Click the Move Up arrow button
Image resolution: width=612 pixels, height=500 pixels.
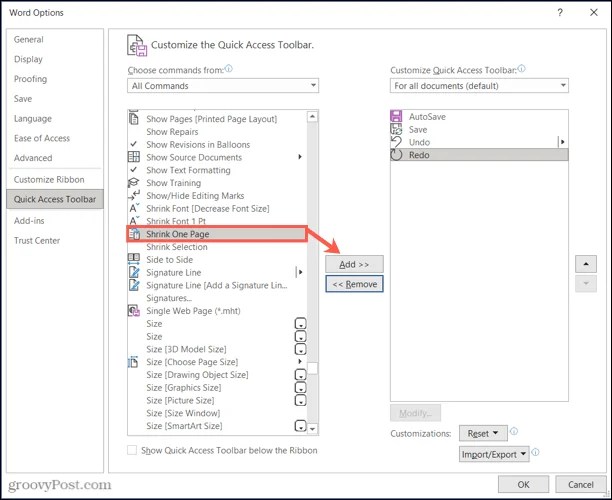(x=586, y=264)
